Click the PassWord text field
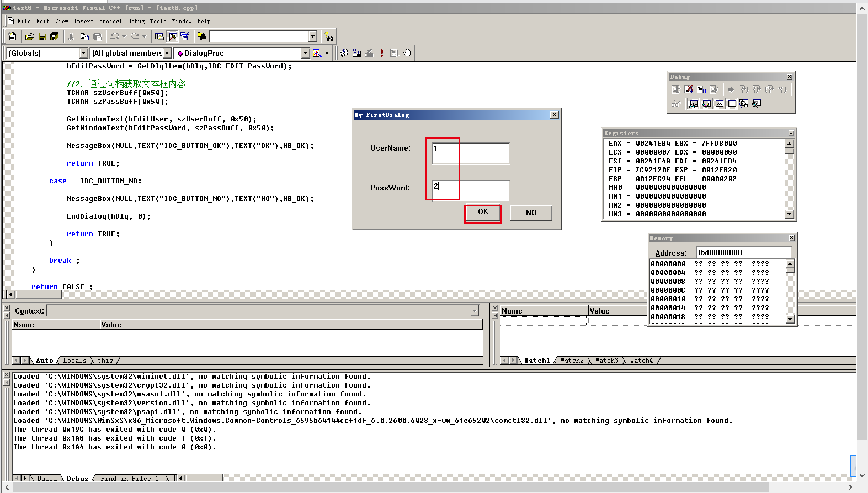The width and height of the screenshot is (868, 493). click(x=471, y=190)
